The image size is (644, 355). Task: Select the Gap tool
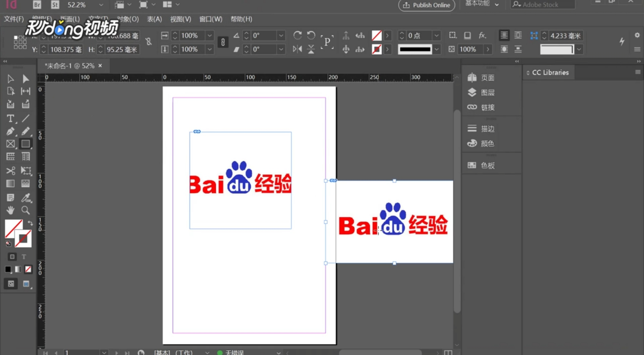coord(25,92)
